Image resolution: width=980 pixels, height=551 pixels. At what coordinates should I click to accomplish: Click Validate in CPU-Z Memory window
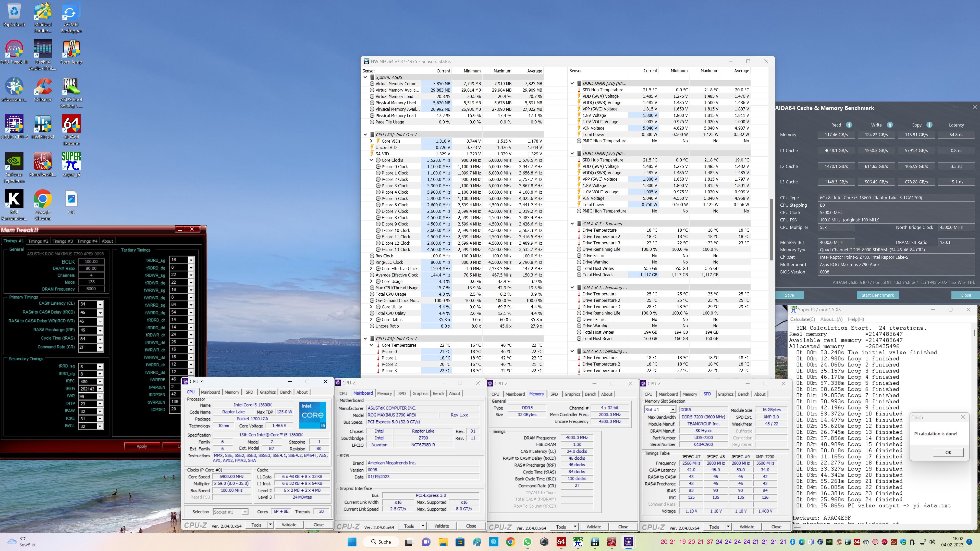pyautogui.click(x=593, y=527)
